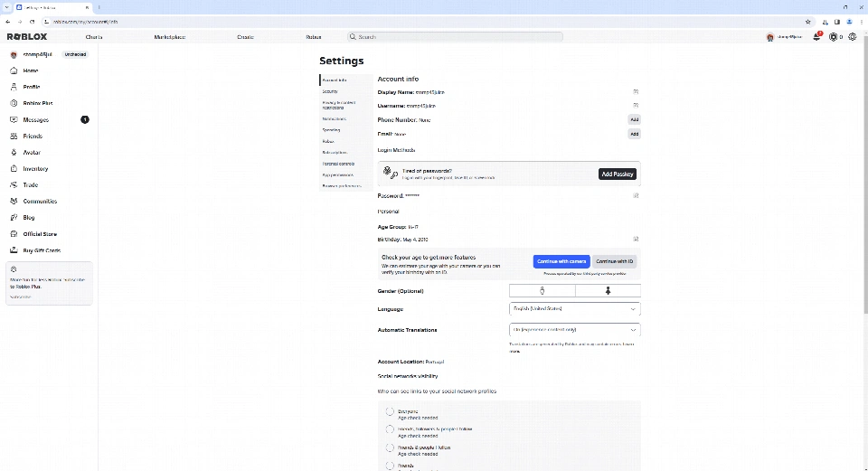Open the Notifications settings tab
Image resolution: width=868 pixels, height=471 pixels.
tap(346, 119)
